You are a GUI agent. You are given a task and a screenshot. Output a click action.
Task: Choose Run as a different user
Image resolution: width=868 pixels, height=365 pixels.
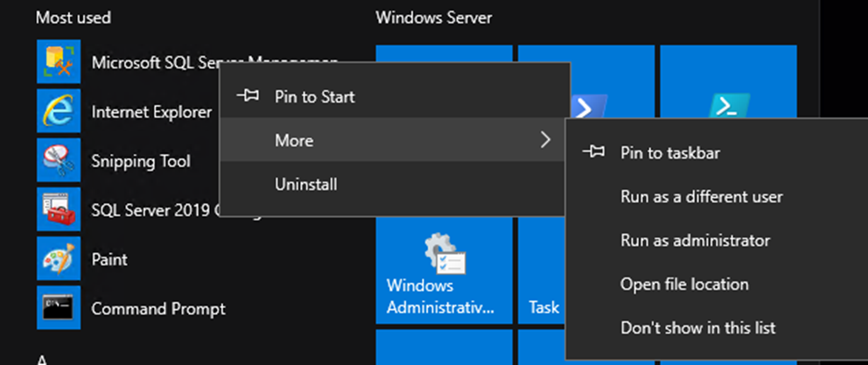pos(717,196)
